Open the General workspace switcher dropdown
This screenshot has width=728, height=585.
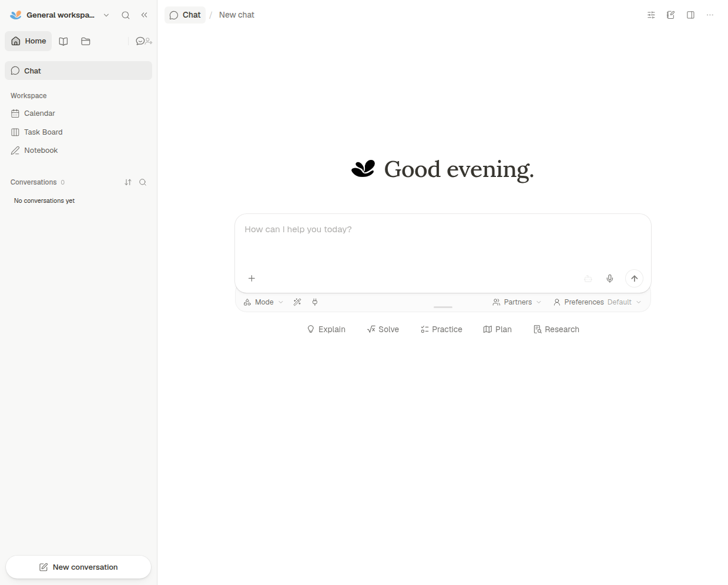point(60,15)
